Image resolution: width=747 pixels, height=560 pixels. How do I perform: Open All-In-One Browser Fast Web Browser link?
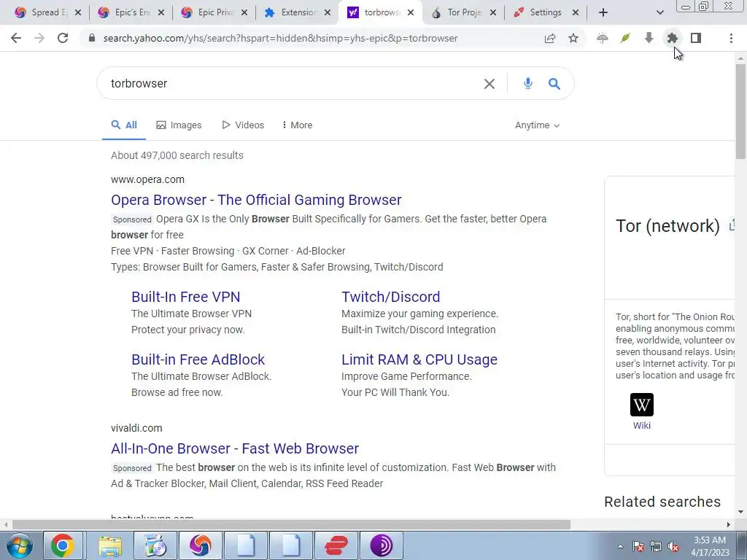pos(235,448)
